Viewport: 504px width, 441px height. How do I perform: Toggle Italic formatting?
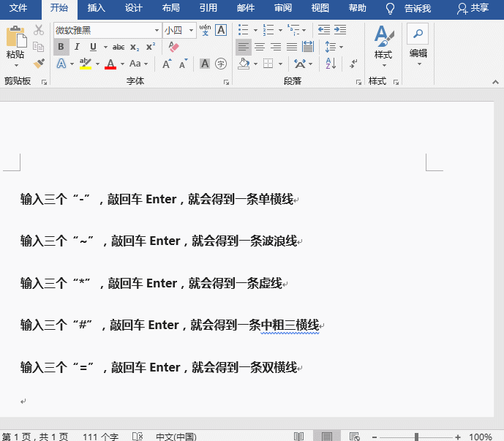click(x=77, y=47)
